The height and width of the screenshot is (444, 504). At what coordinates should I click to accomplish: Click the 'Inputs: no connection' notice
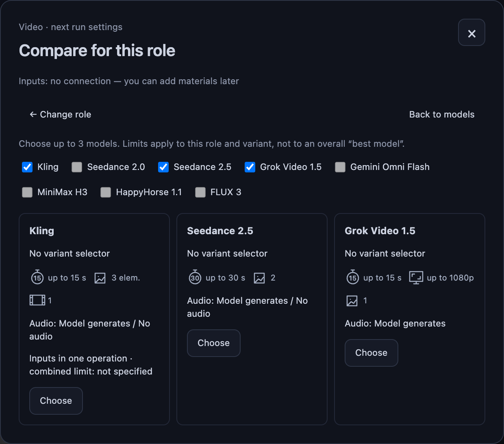click(x=129, y=81)
